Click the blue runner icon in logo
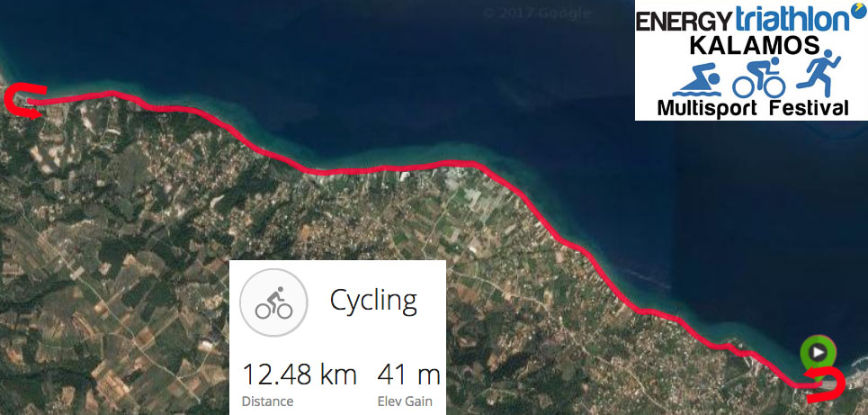Screen dimensions: 868x415 (x=819, y=73)
